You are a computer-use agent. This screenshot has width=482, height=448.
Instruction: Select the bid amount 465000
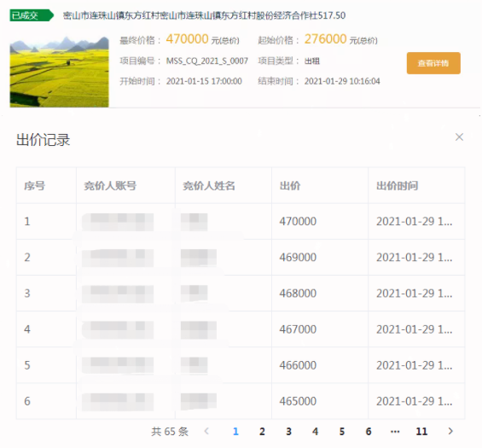(x=298, y=401)
